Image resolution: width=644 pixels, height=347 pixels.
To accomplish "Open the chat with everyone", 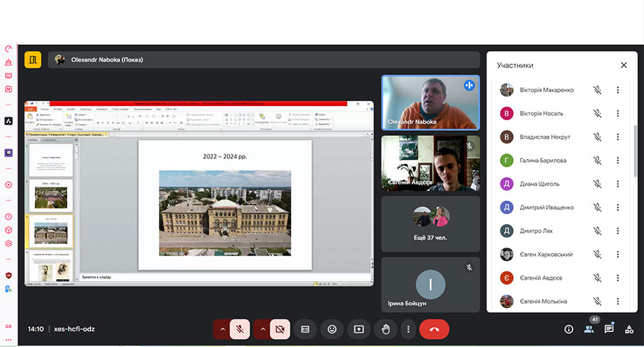I will point(609,329).
